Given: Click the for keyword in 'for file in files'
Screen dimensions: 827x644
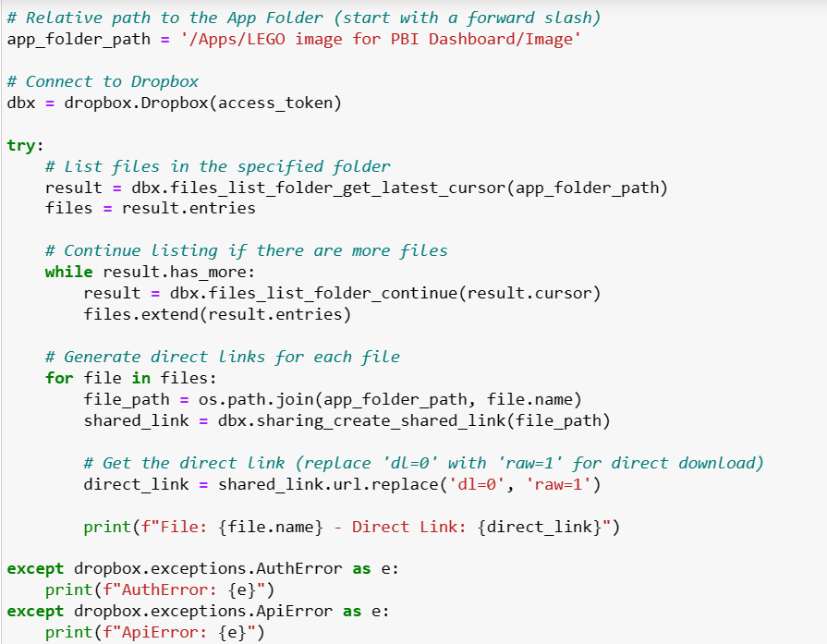Looking at the screenshot, I should click(59, 378).
